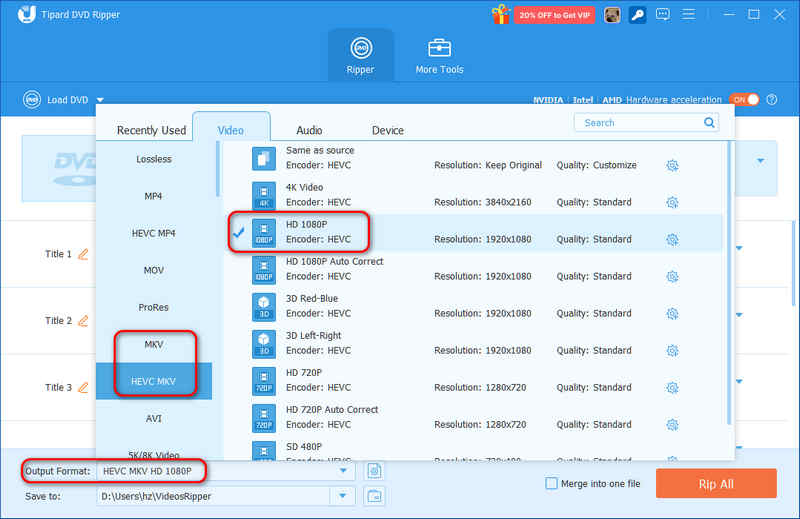
Task: Select the MP4 format category
Action: (154, 196)
